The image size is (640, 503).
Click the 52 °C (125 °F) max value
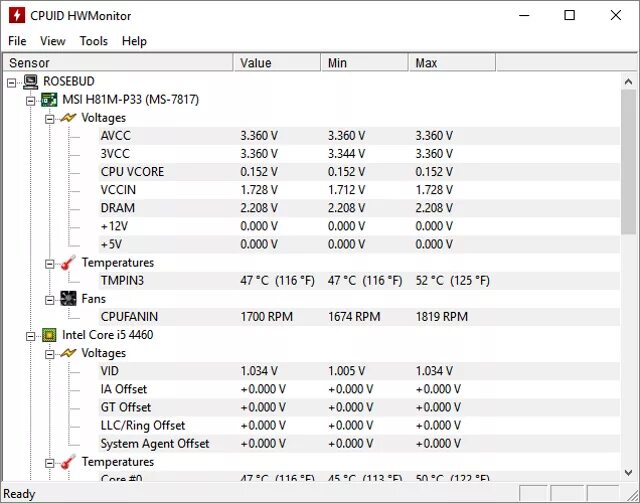click(452, 281)
